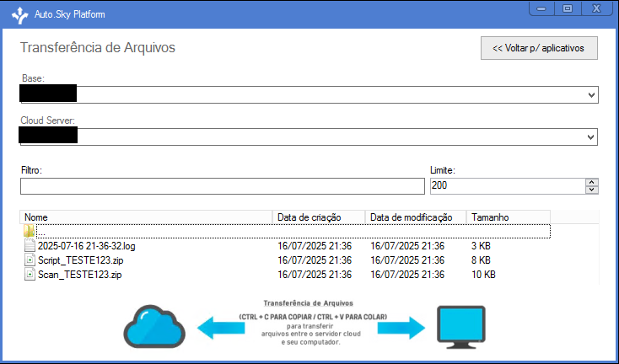
Task: Click the computer monitor illustration
Action: 461,327
